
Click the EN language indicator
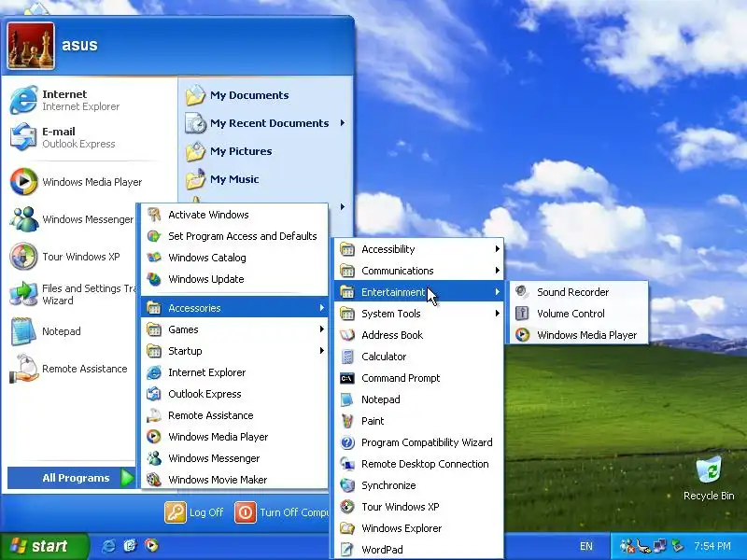(x=586, y=546)
